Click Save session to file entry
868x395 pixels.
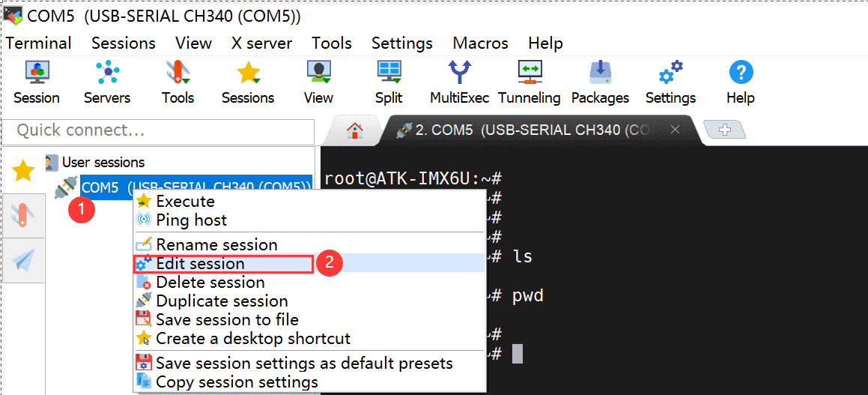click(227, 320)
